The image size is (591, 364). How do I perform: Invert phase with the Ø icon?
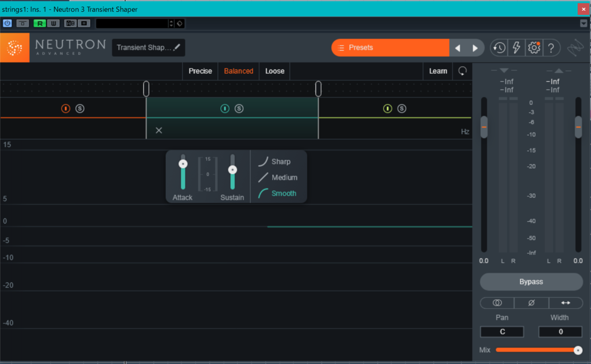531,303
